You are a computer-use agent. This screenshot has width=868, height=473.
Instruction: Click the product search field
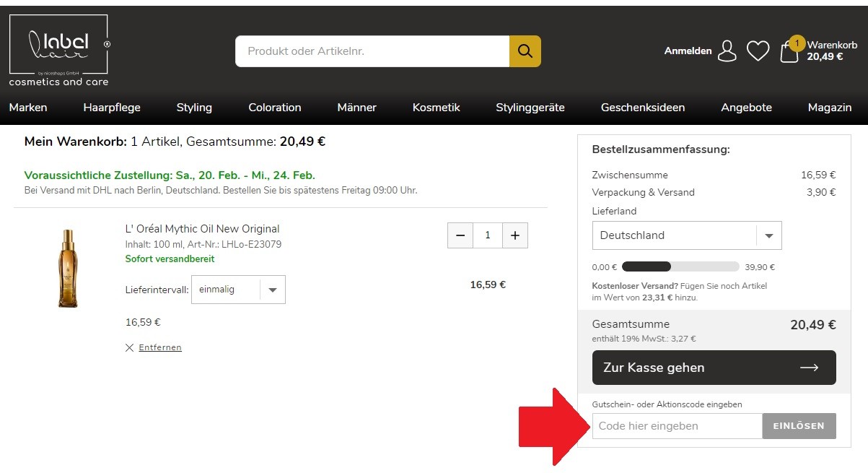coord(372,51)
